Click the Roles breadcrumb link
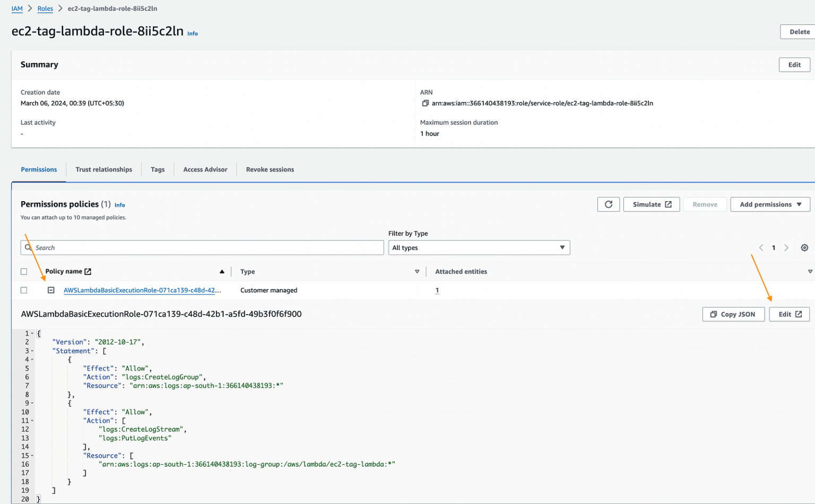The width and height of the screenshot is (815, 504). [x=45, y=8]
